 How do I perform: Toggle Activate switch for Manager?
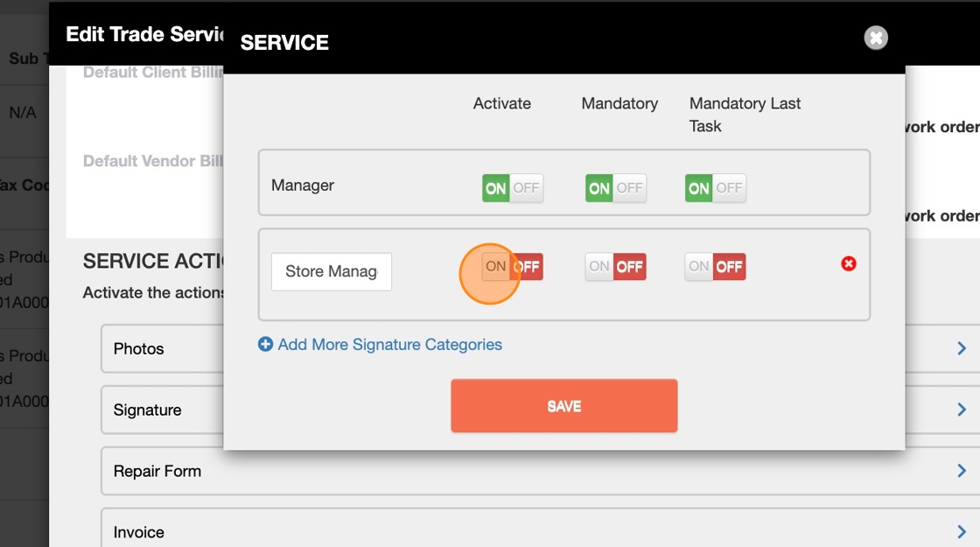pyautogui.click(x=512, y=188)
